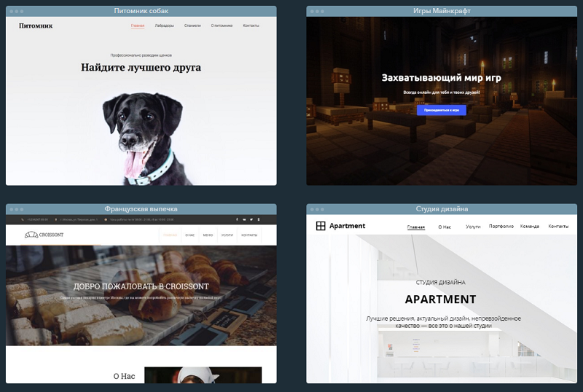Click 'ДОБРО ПОЖАЛОВАТЬ В CROISSONT' heading
The image size is (583, 392).
(x=141, y=286)
